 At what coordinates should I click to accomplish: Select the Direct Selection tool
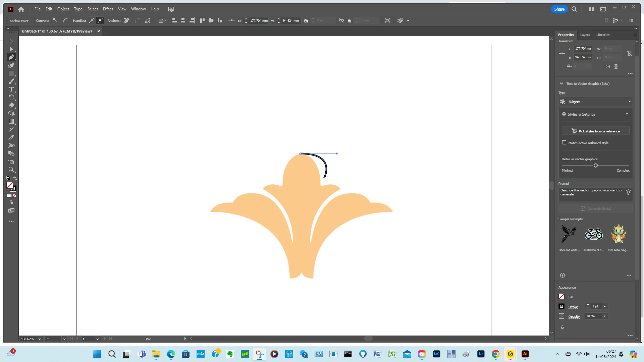pos(11,49)
